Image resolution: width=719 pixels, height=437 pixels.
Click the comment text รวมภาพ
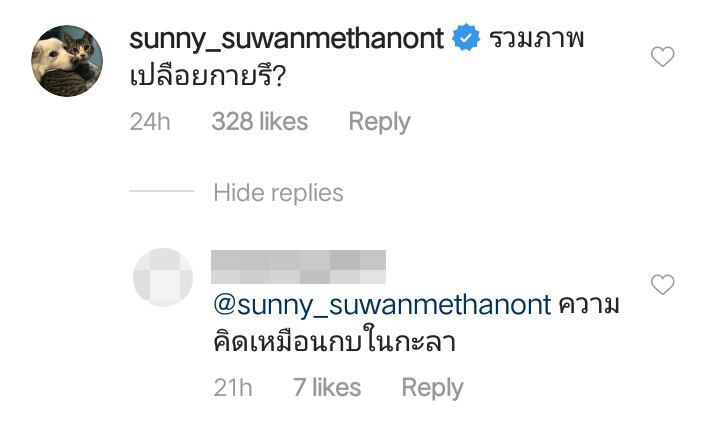click(535, 39)
